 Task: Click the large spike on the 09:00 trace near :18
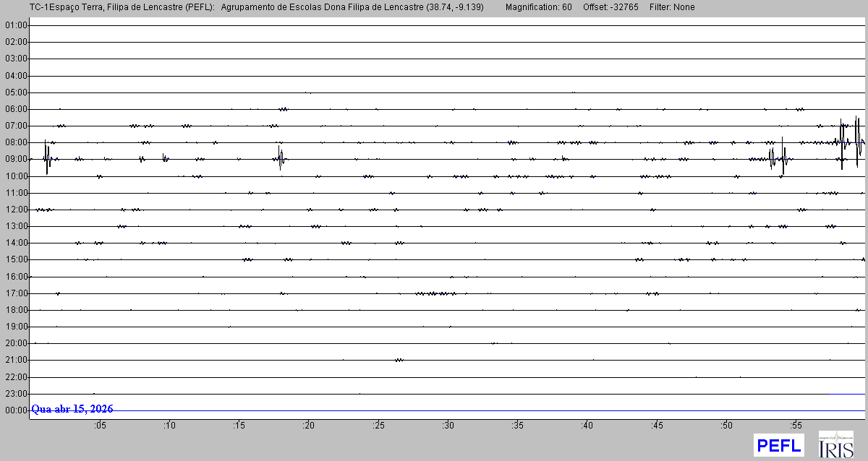point(280,158)
